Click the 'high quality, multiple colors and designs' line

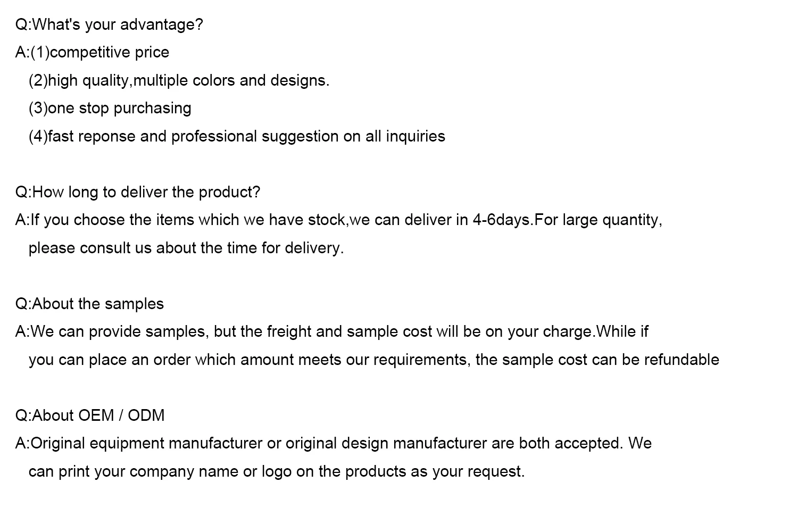point(179,81)
